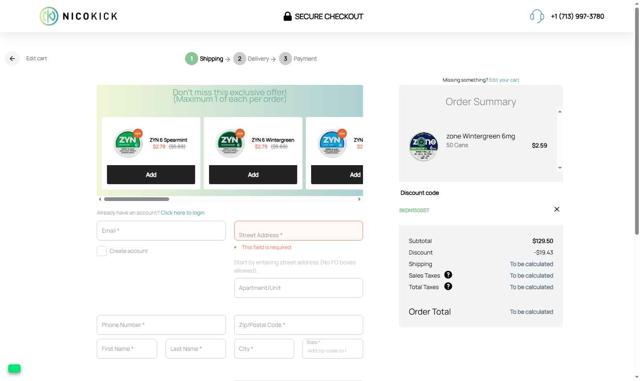This screenshot has height=381, width=640.
Task: Focus the Email input field
Action: coord(161,231)
